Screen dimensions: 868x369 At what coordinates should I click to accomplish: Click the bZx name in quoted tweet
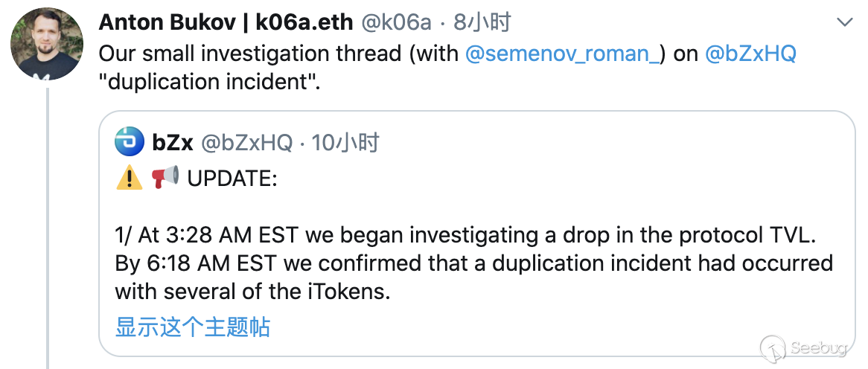[x=173, y=142]
